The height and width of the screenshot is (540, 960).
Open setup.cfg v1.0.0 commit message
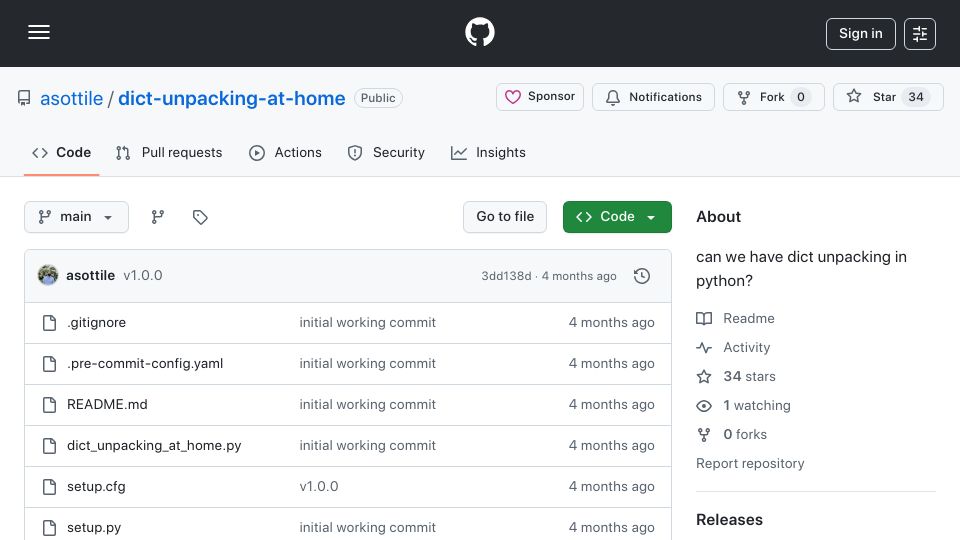[319, 487]
